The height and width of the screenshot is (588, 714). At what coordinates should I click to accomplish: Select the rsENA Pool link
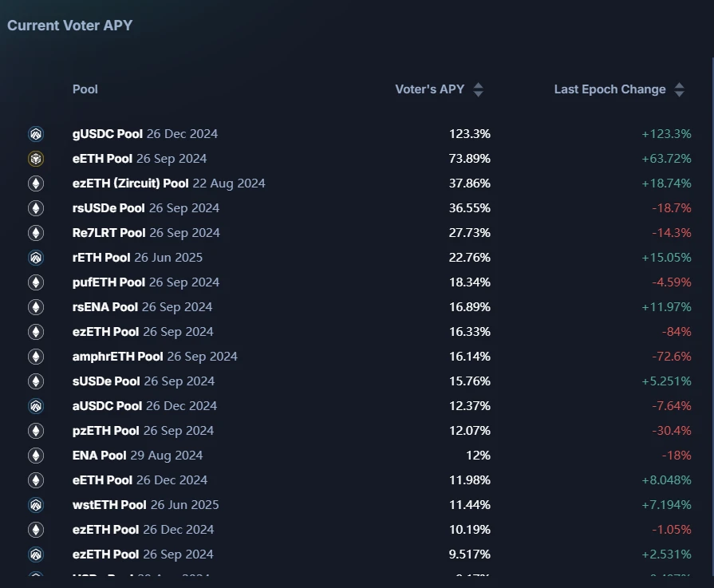click(105, 307)
